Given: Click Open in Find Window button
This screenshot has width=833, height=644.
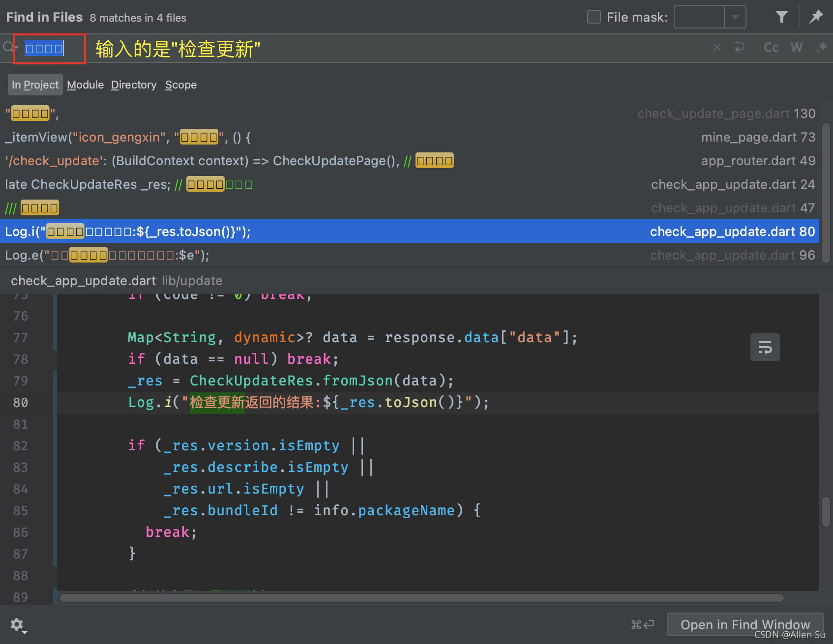Looking at the screenshot, I should [745, 624].
